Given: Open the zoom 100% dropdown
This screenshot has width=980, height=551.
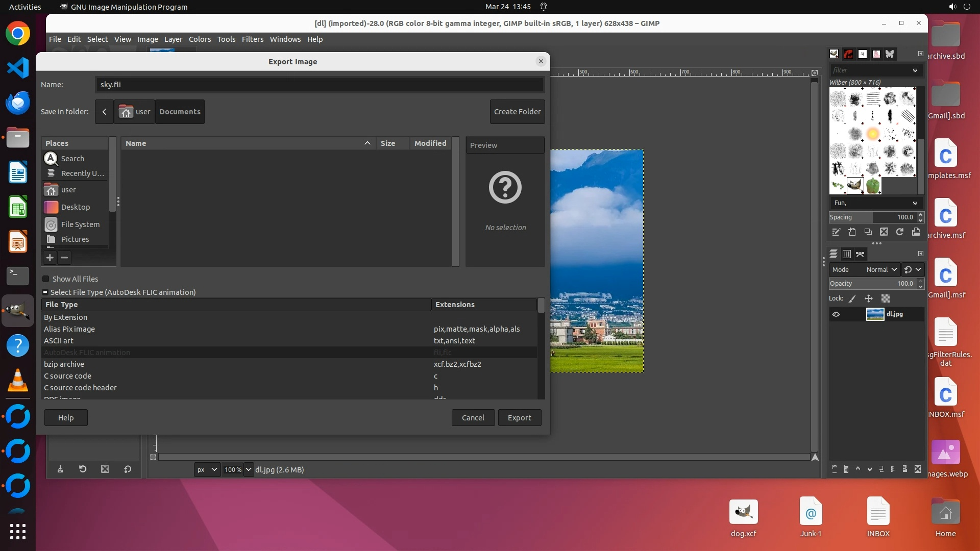Looking at the screenshot, I should [x=249, y=469].
